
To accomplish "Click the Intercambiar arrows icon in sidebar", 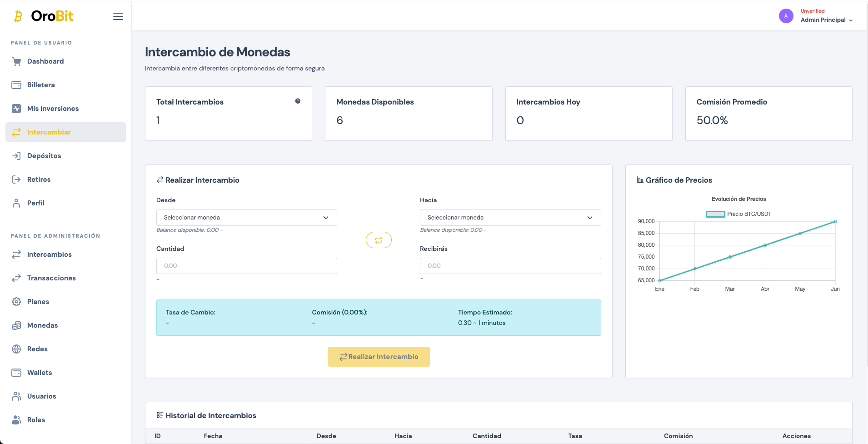I will point(16,132).
